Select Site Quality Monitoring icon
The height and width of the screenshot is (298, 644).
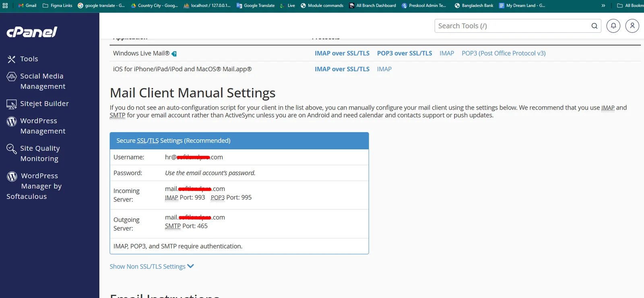click(x=12, y=149)
